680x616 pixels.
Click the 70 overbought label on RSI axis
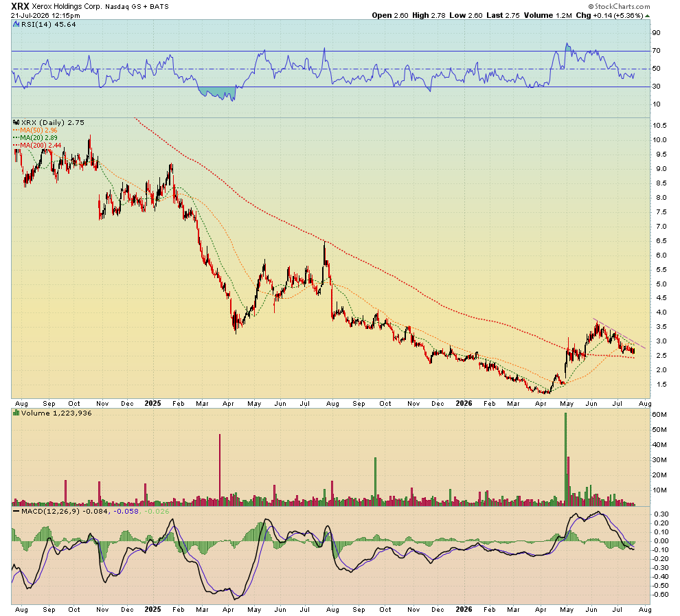point(656,51)
